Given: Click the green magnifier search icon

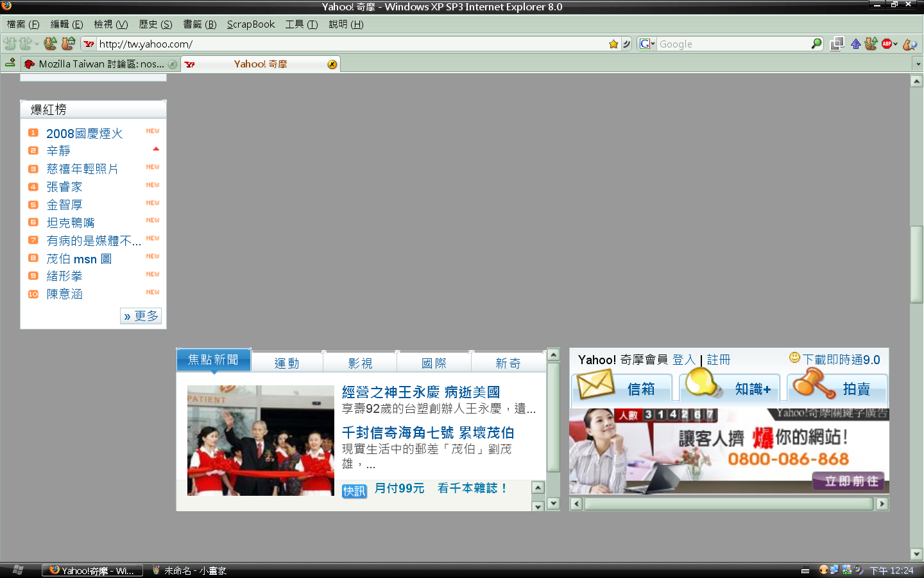Looking at the screenshot, I should click(816, 44).
